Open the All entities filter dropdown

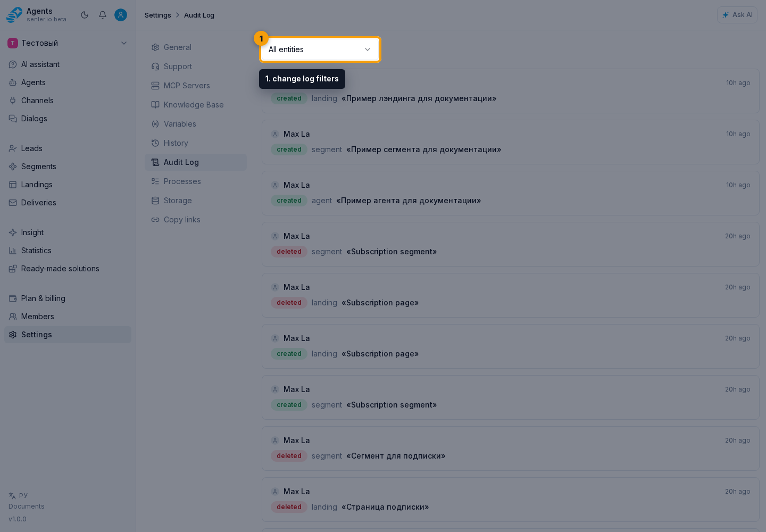click(320, 49)
